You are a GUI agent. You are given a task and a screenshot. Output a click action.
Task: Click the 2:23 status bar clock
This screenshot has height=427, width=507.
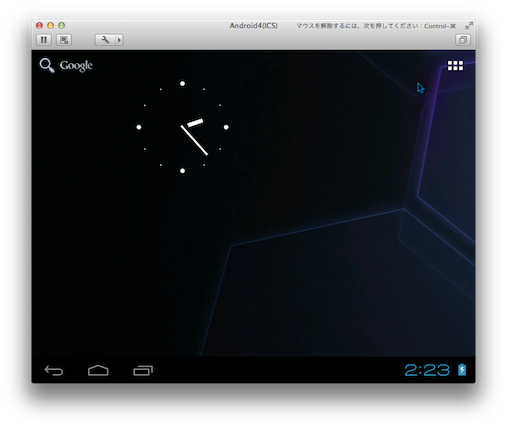427,370
